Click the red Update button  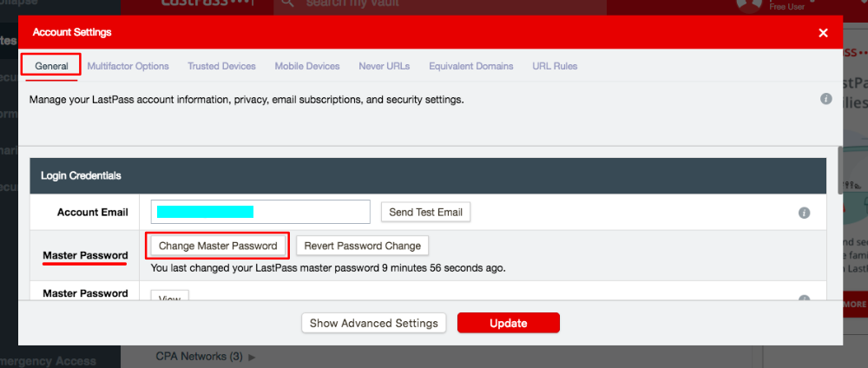[x=508, y=323]
